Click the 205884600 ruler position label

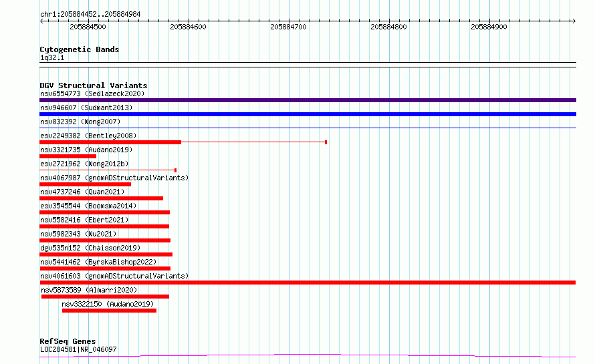click(188, 27)
